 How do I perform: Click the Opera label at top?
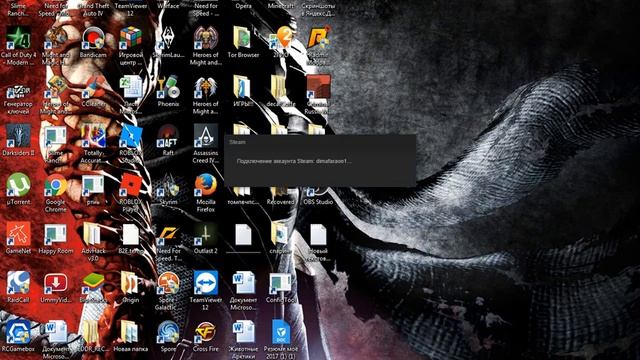point(243,6)
